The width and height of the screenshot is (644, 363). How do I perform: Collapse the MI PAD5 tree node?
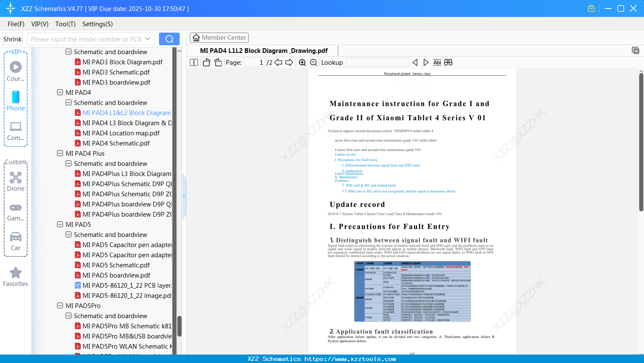click(x=60, y=224)
